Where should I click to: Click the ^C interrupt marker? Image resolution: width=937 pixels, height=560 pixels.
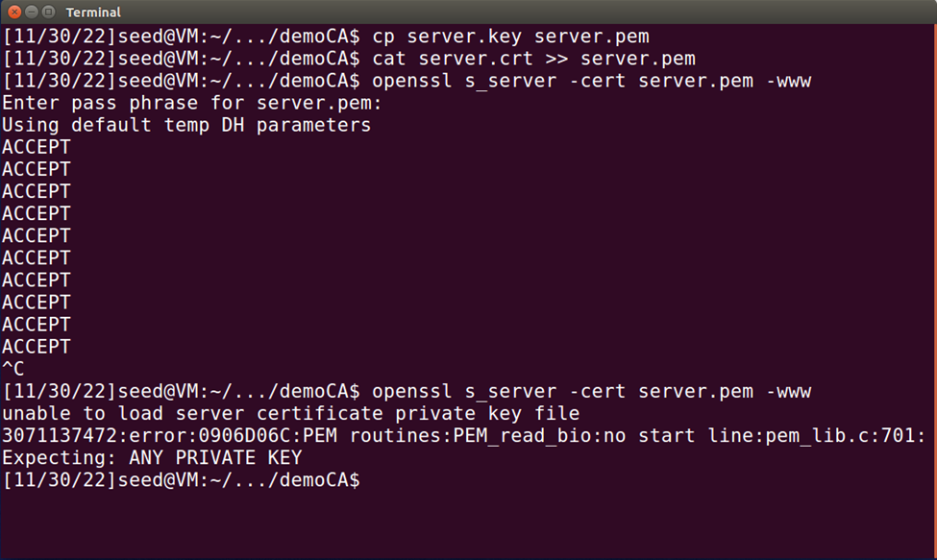[x=12, y=368]
